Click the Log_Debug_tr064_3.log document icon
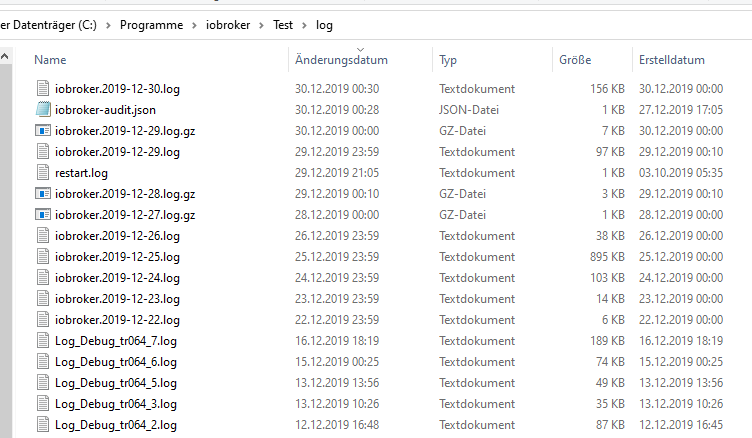The image size is (752, 438). 43,404
